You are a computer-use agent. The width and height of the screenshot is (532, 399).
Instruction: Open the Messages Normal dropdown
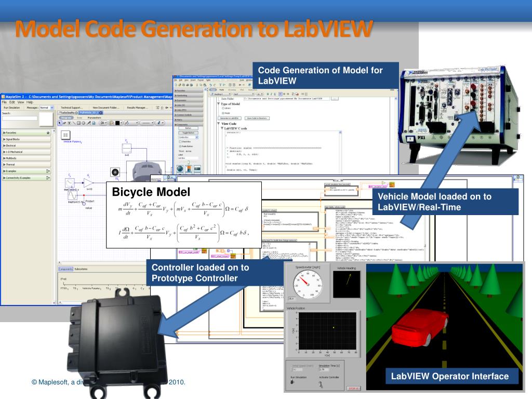pos(47,108)
